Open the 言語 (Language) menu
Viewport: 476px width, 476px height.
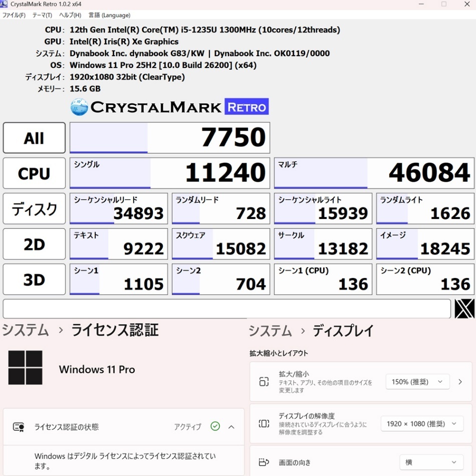point(109,15)
